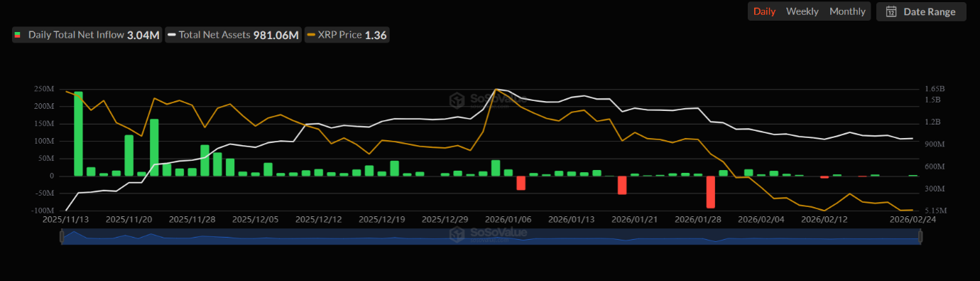Click the 1.65B right axis label
The height and width of the screenshot is (281, 980).
coord(935,89)
